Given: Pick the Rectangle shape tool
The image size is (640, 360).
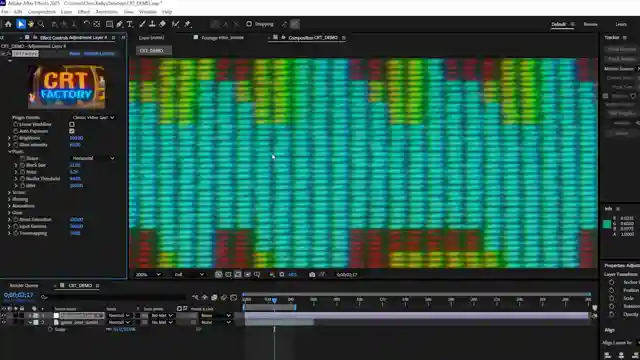Looking at the screenshot, I should tap(109, 24).
